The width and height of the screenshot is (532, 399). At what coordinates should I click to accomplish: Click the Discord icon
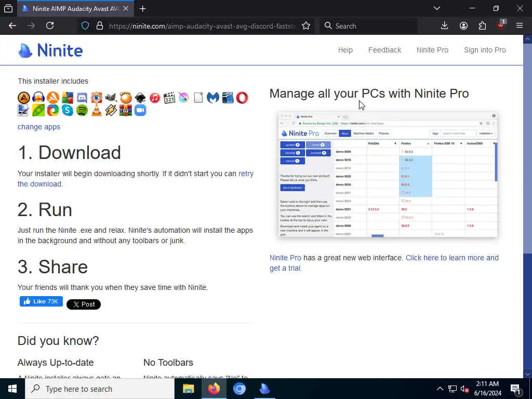pos(82,98)
